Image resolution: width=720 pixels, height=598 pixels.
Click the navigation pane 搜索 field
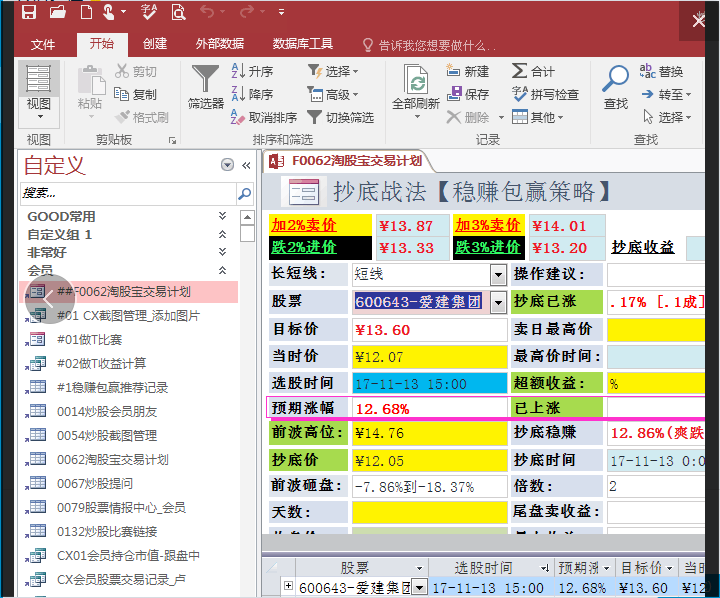click(x=129, y=193)
